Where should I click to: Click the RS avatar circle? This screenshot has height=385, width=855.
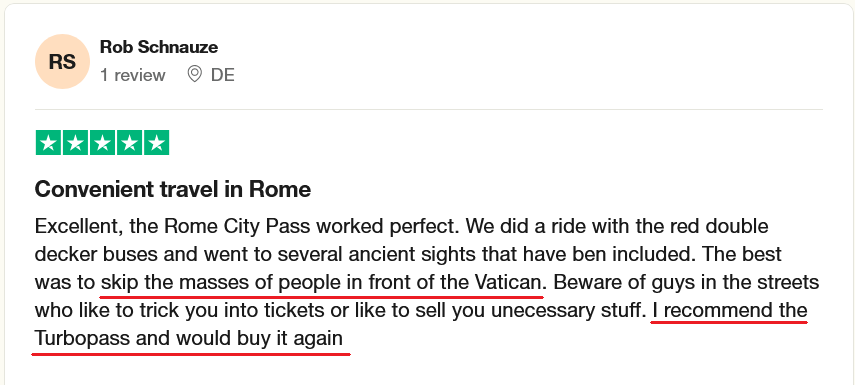(x=62, y=62)
